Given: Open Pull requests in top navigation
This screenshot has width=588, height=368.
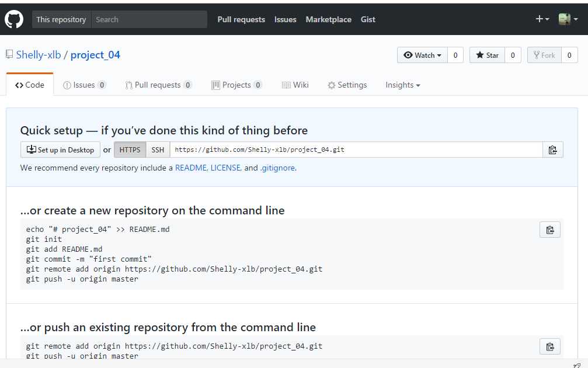Looking at the screenshot, I should click(241, 19).
